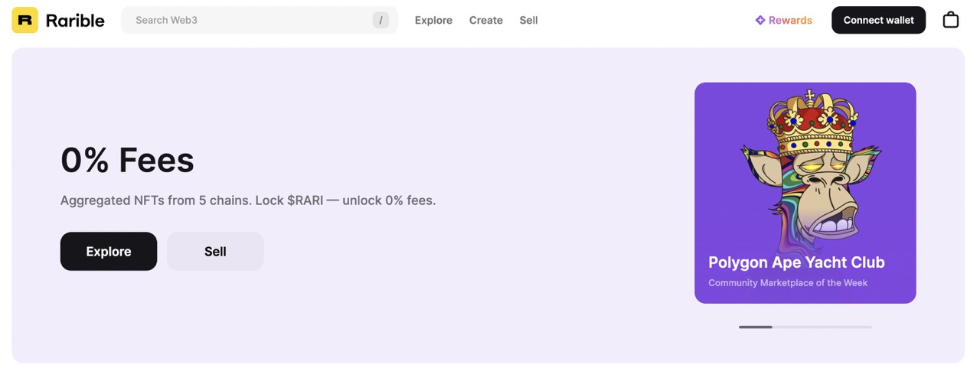Click Community Marketplace of the Week caption

(x=788, y=283)
